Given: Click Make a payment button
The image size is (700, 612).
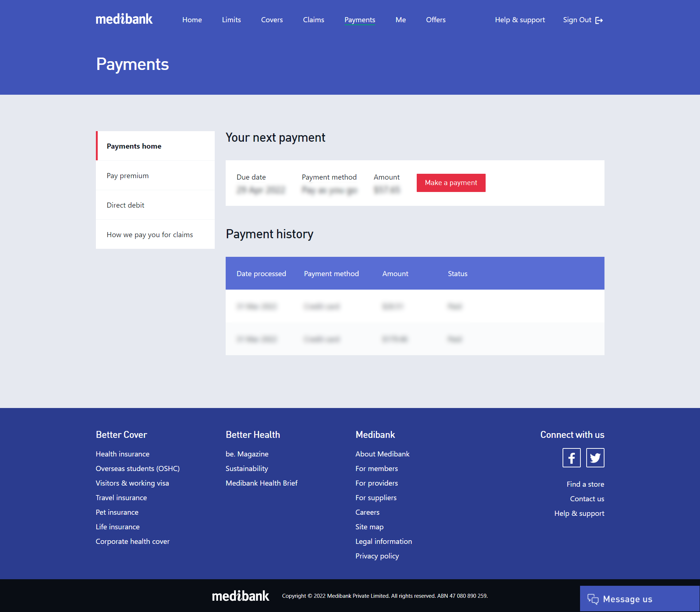Looking at the screenshot, I should (x=451, y=182).
